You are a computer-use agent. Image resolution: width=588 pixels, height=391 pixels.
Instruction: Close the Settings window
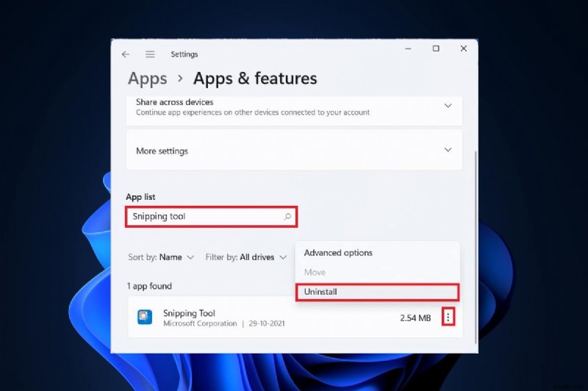(464, 49)
